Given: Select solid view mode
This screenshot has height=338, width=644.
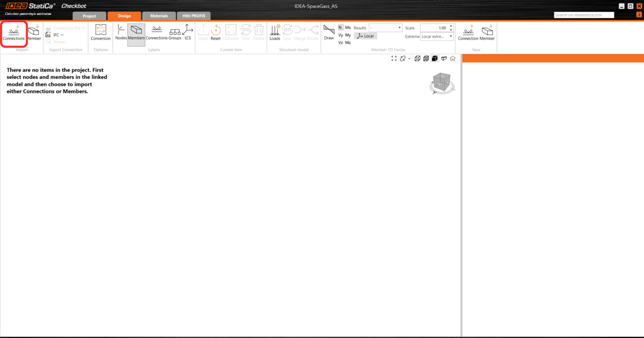Looking at the screenshot, I should click(x=435, y=59).
